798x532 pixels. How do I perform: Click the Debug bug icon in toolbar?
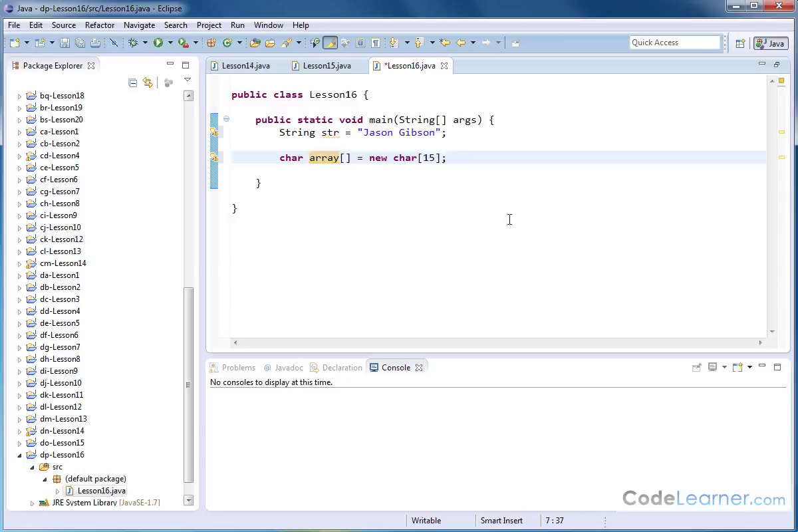133,43
